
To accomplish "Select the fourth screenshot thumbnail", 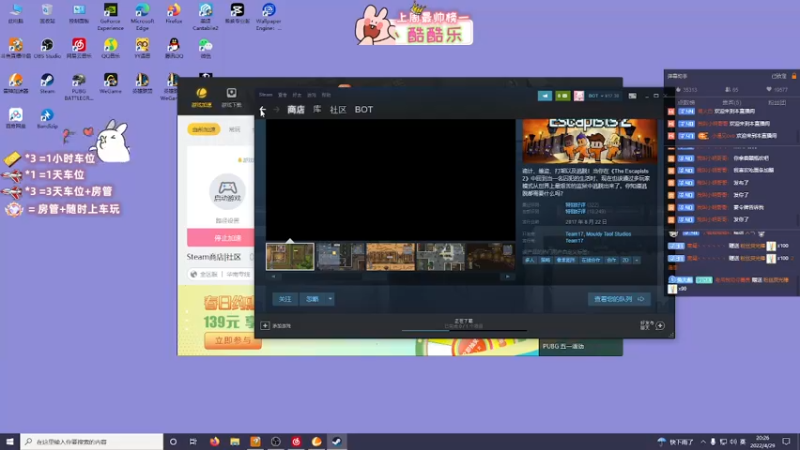I will click(440, 257).
